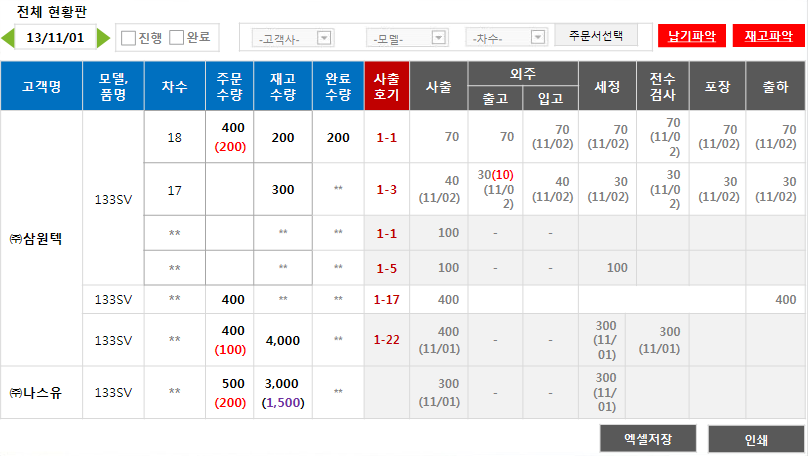
Task: Click the green next date arrow
Action: [x=105, y=38]
